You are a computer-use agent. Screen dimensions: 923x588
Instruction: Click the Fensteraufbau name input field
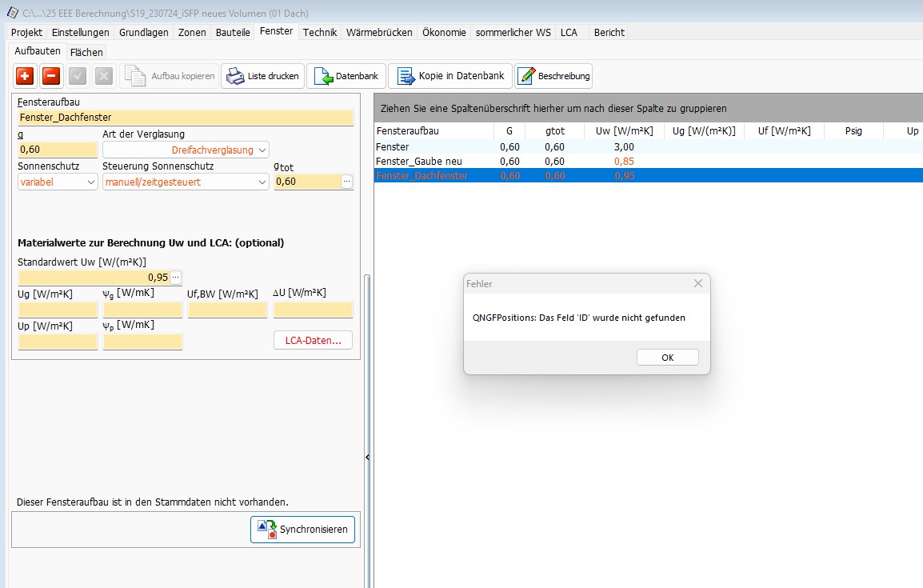click(x=185, y=118)
